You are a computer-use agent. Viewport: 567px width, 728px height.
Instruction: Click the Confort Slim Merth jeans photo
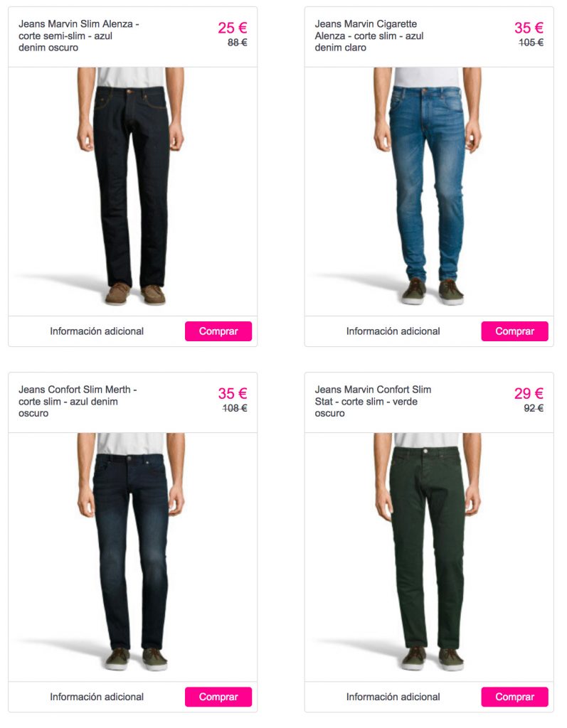(131, 552)
